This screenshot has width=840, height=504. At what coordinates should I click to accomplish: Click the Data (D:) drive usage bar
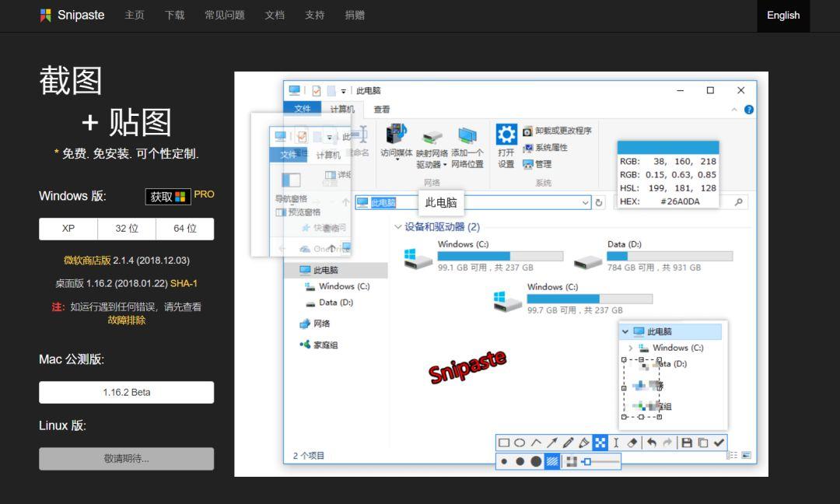coord(670,256)
